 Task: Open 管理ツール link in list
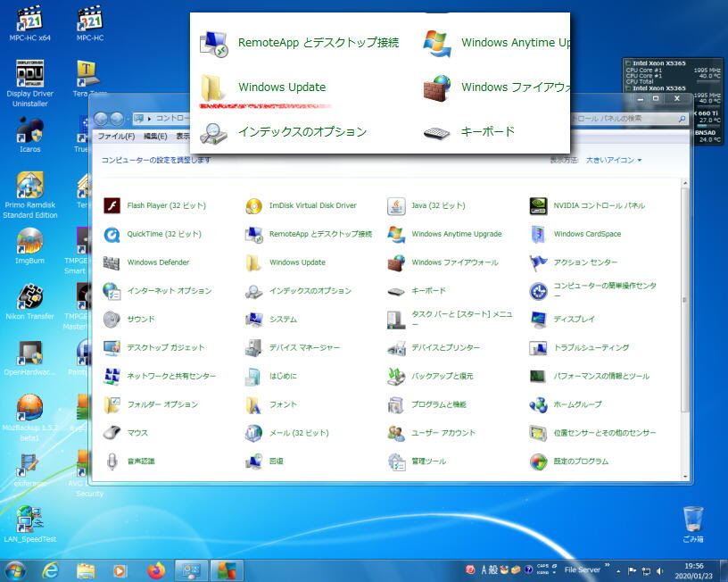point(428,461)
